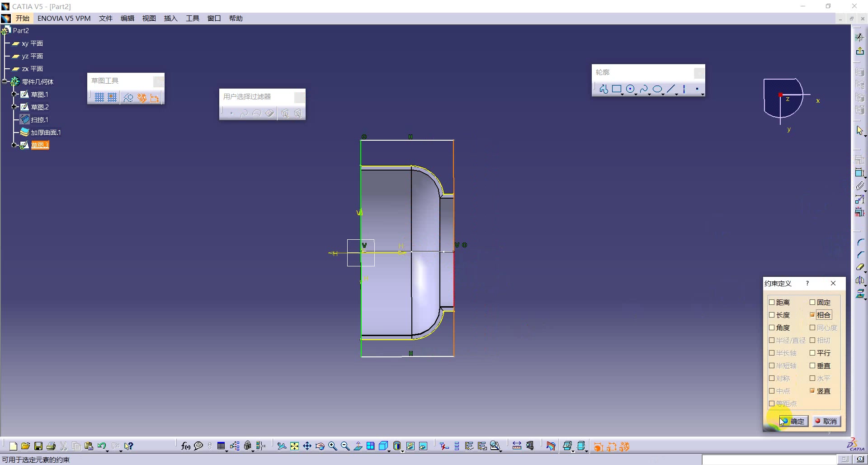The image size is (868, 465).
Task: Expand the 草图.1 tree node
Action: [14, 94]
